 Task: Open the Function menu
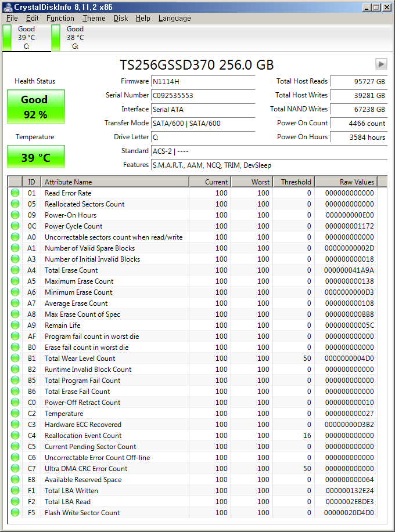point(60,19)
